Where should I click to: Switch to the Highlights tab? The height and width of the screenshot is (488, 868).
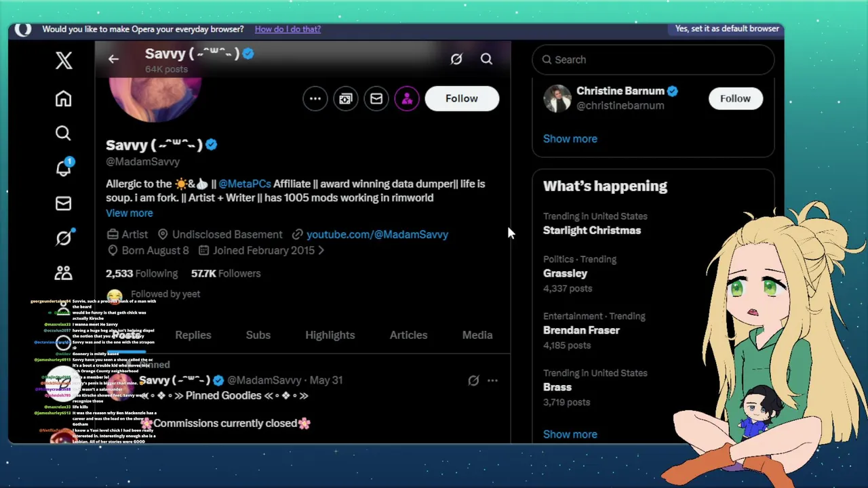(330, 335)
